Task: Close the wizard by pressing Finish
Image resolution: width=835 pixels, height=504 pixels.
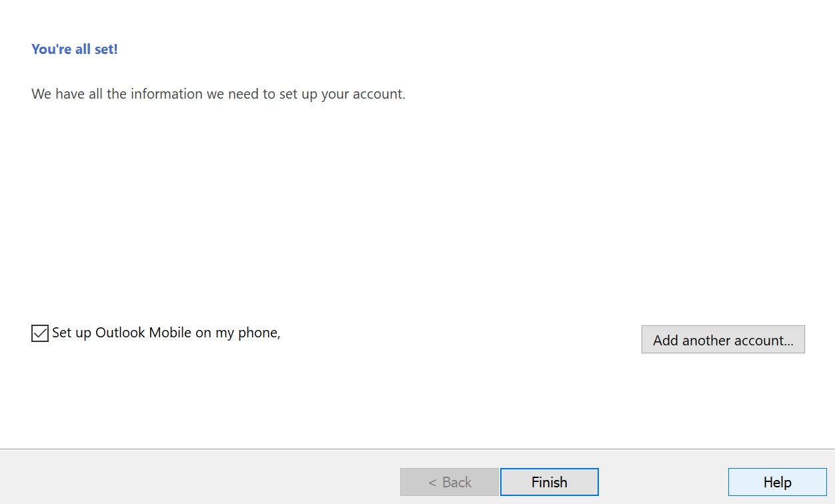Action: [x=549, y=482]
